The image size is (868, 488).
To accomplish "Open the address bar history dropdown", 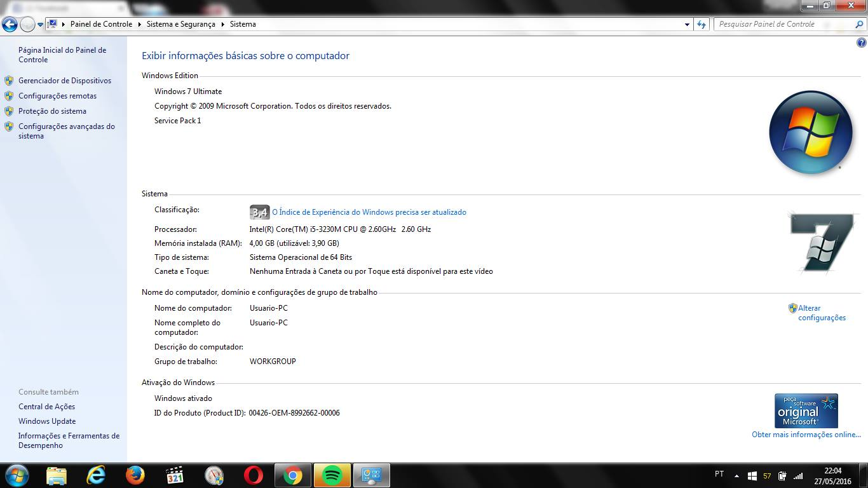I will tap(687, 24).
